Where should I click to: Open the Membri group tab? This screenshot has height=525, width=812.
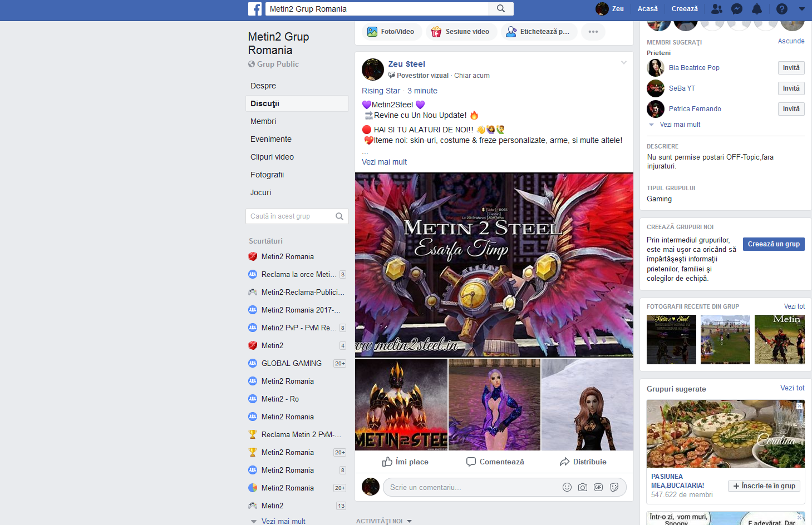(297, 121)
